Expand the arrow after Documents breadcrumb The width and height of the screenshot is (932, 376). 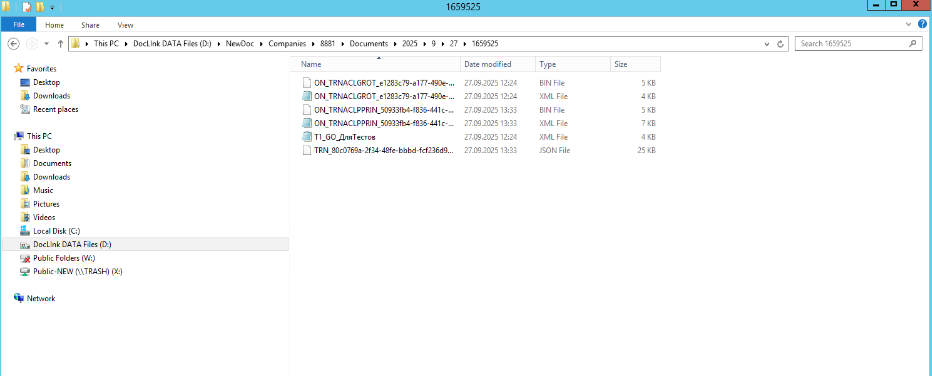(x=395, y=44)
